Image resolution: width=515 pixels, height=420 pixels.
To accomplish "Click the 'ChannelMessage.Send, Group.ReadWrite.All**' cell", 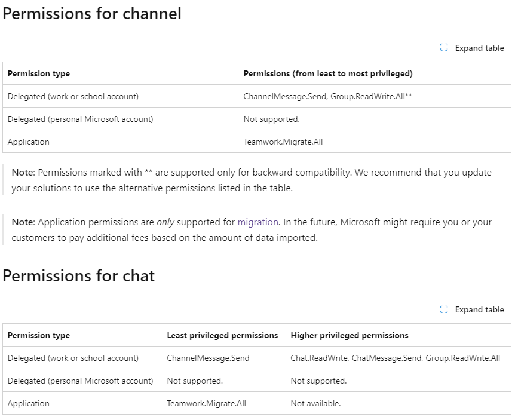I will click(x=327, y=97).
